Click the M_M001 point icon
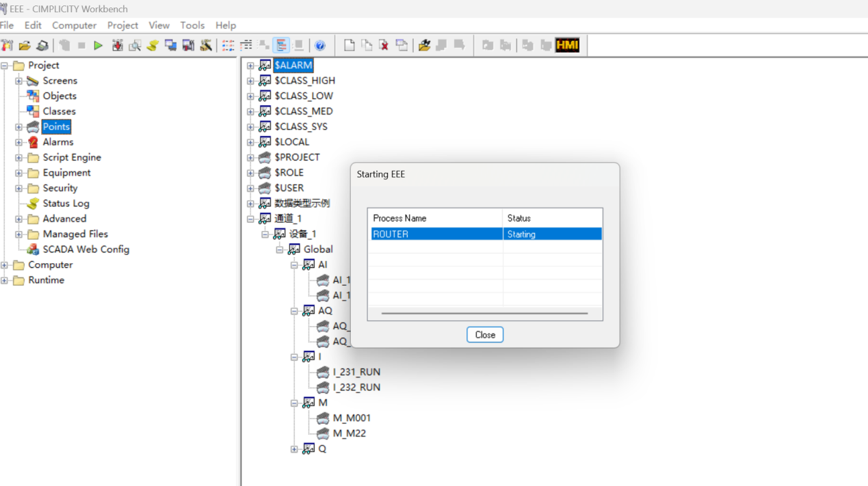Screen dimensions: 868x486 pos(323,418)
